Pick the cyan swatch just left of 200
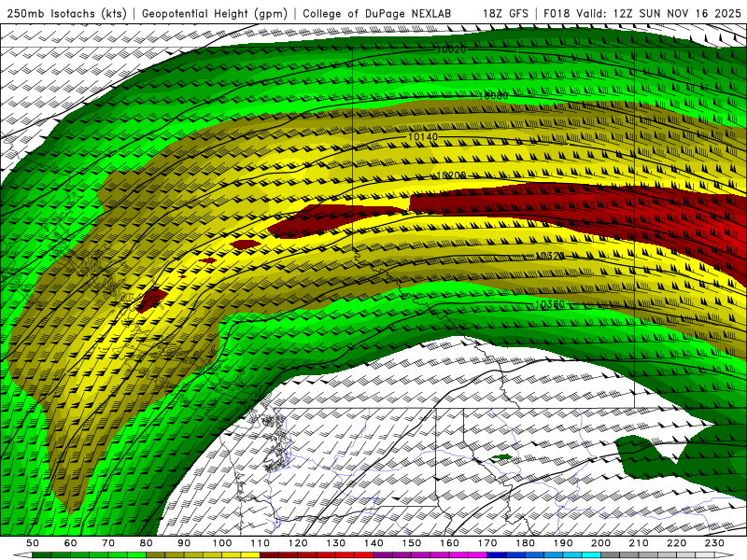The image size is (747, 560). coord(591,555)
